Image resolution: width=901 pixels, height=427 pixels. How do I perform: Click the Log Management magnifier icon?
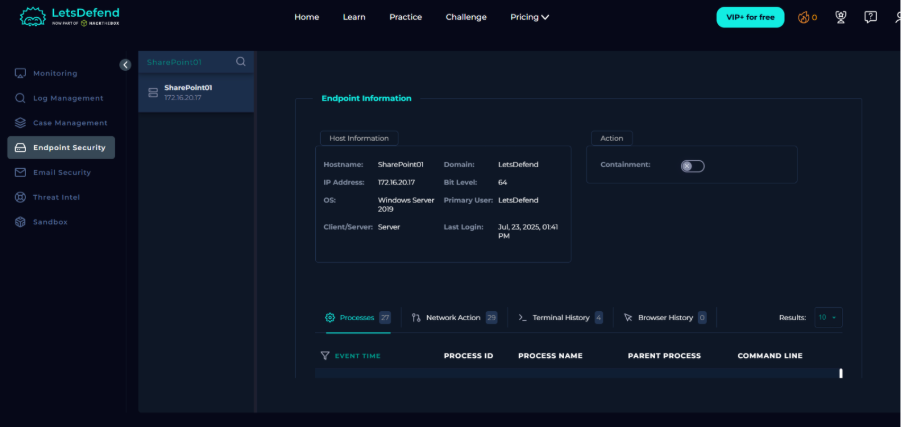coord(20,98)
